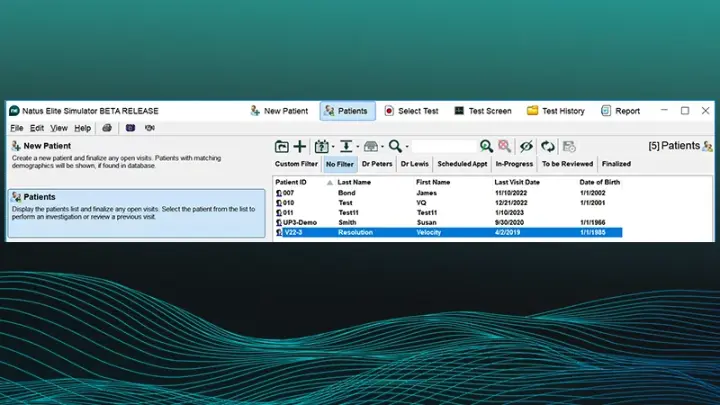Refresh the patient list with circular arrows
This screenshot has width=720, height=405.
[x=547, y=146]
